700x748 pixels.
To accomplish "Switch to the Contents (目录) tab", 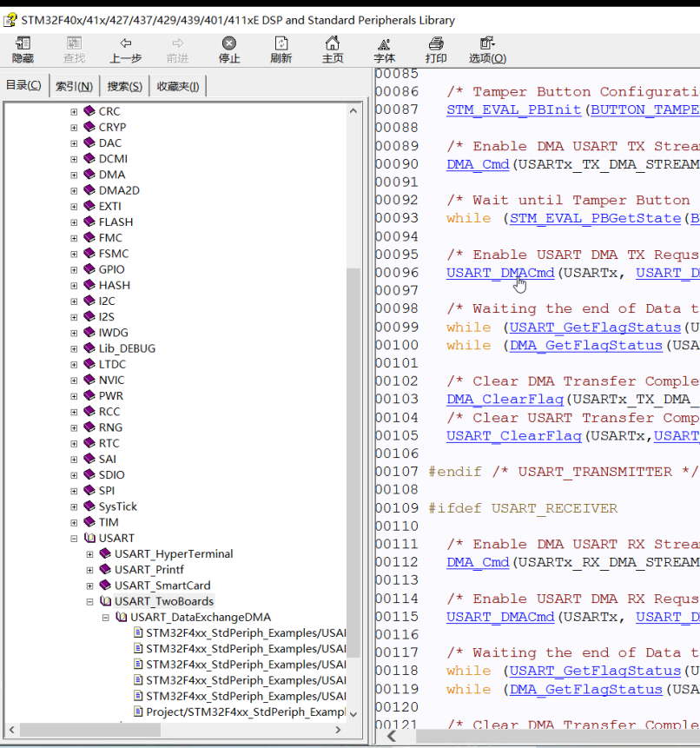I will pos(23,85).
